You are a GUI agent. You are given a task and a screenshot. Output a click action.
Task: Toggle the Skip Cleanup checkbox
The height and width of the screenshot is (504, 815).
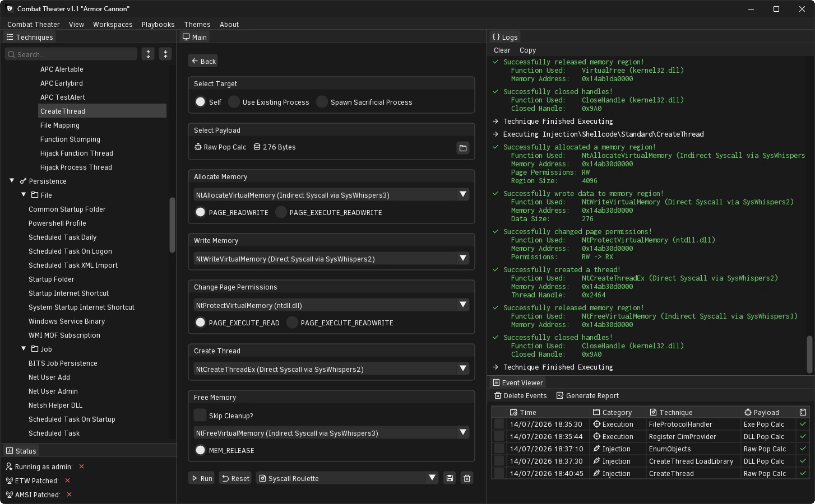[200, 416]
